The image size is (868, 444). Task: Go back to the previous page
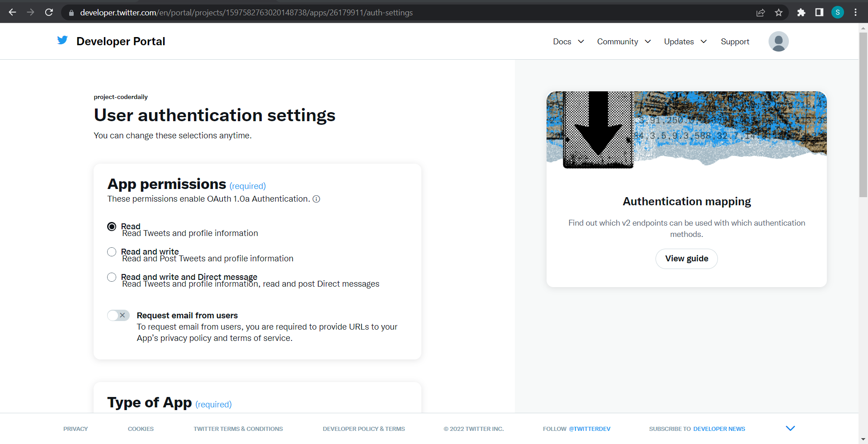13,13
